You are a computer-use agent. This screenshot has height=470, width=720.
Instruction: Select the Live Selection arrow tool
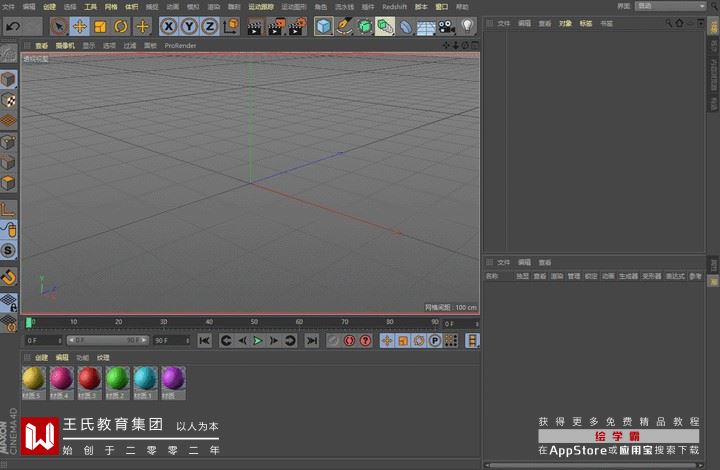[x=59, y=26]
